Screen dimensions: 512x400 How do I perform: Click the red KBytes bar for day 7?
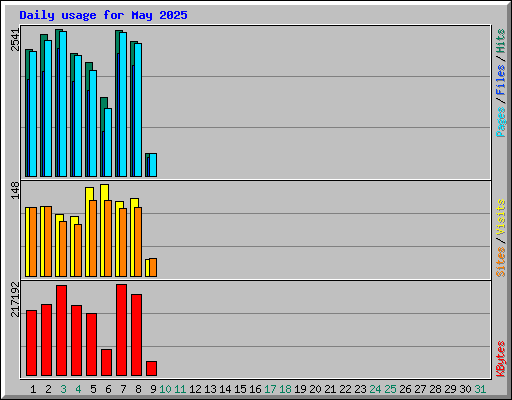[121, 330]
